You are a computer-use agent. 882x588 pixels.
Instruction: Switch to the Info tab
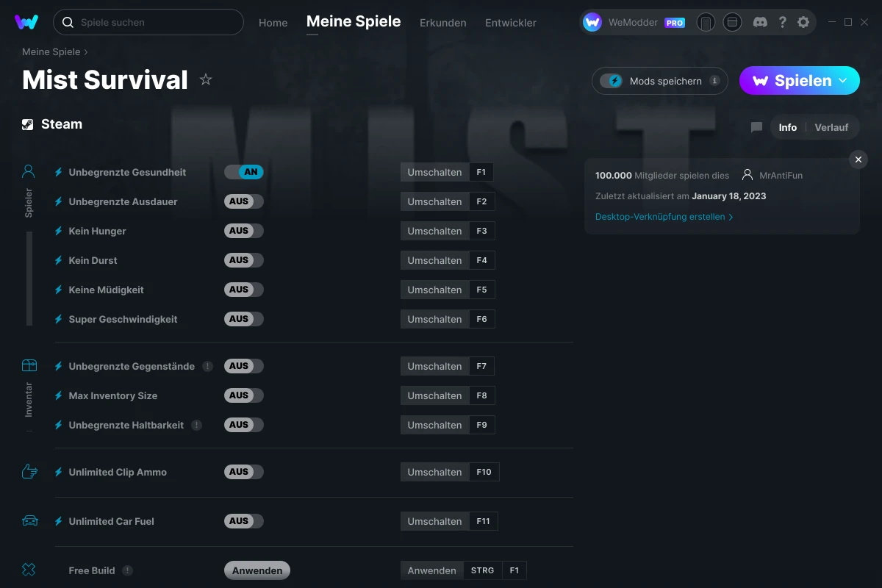pos(788,127)
